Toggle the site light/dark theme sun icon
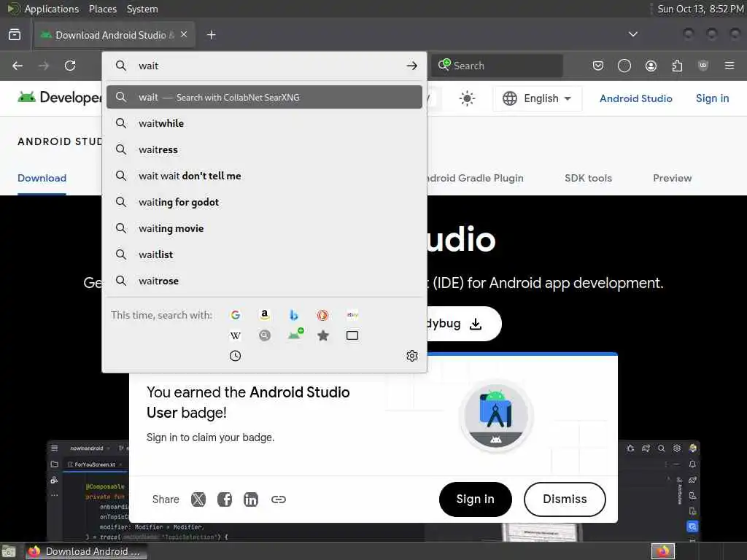747x560 pixels. click(x=467, y=98)
